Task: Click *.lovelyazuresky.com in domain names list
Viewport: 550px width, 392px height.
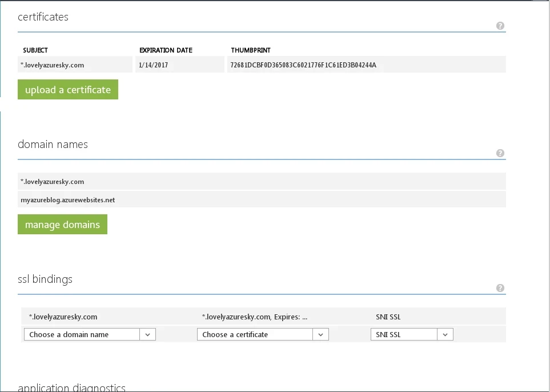Action: point(53,182)
